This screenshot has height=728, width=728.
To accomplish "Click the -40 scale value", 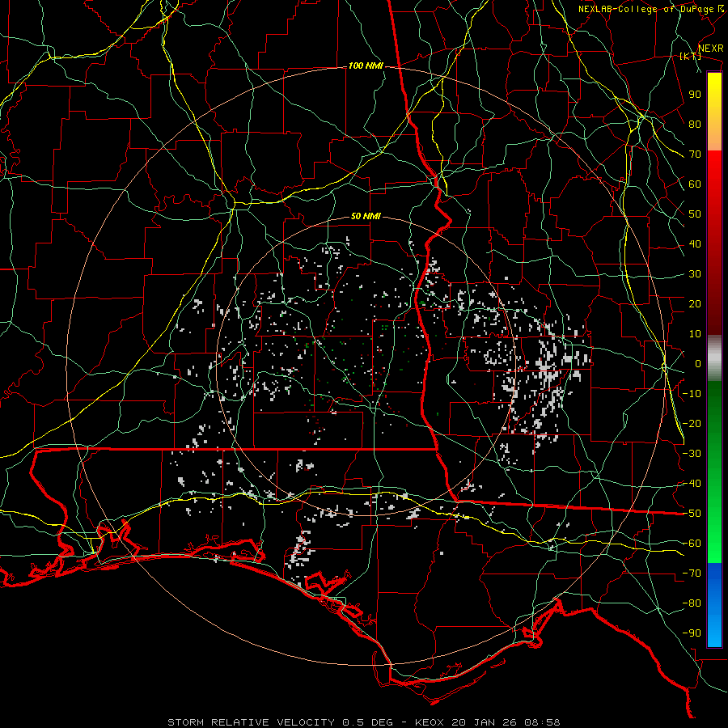I will pos(692,484).
